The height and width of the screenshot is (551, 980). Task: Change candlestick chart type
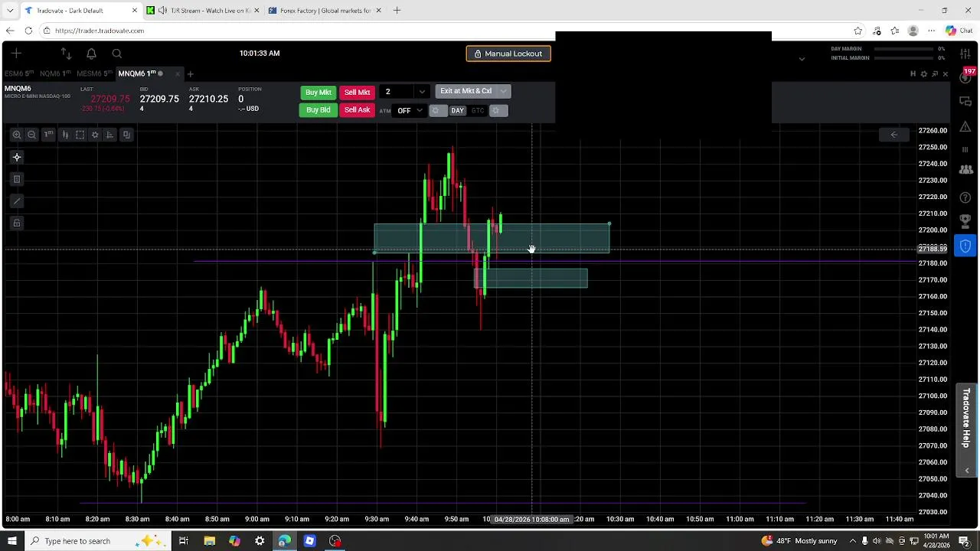[65, 135]
